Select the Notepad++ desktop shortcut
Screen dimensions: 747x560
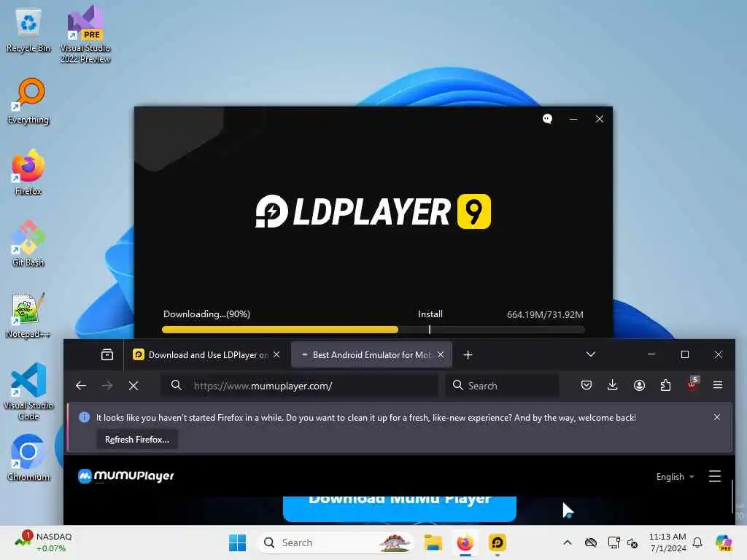pos(28,315)
